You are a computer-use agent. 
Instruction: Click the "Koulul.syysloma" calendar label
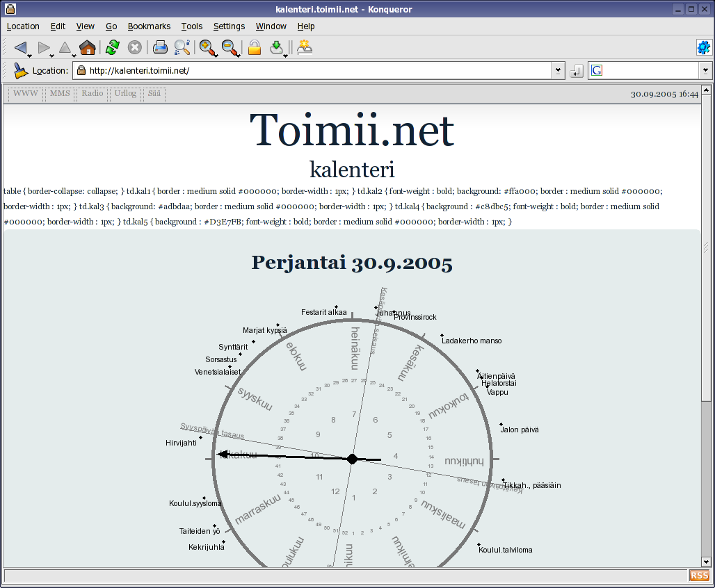coord(195,503)
